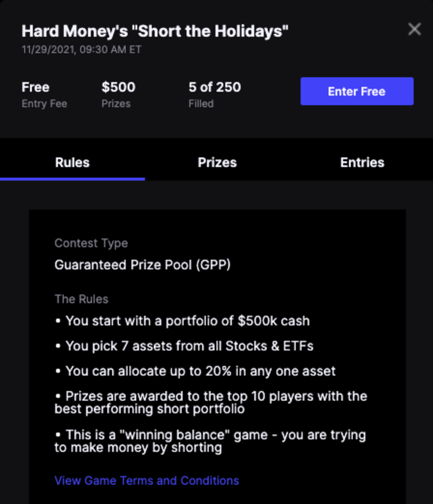The height and width of the screenshot is (504, 433).
Task: Click the "Short the Holidays" contest title
Action: [x=155, y=31]
